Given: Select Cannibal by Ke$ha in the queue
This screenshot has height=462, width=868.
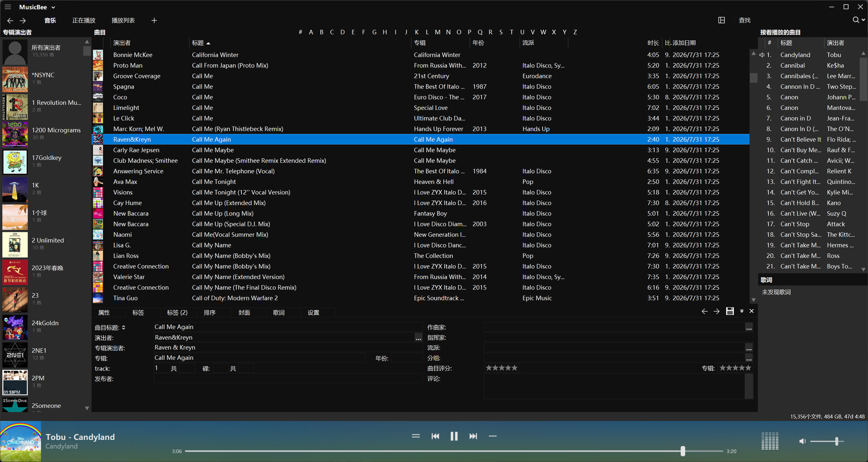Looking at the screenshot, I should [x=809, y=66].
